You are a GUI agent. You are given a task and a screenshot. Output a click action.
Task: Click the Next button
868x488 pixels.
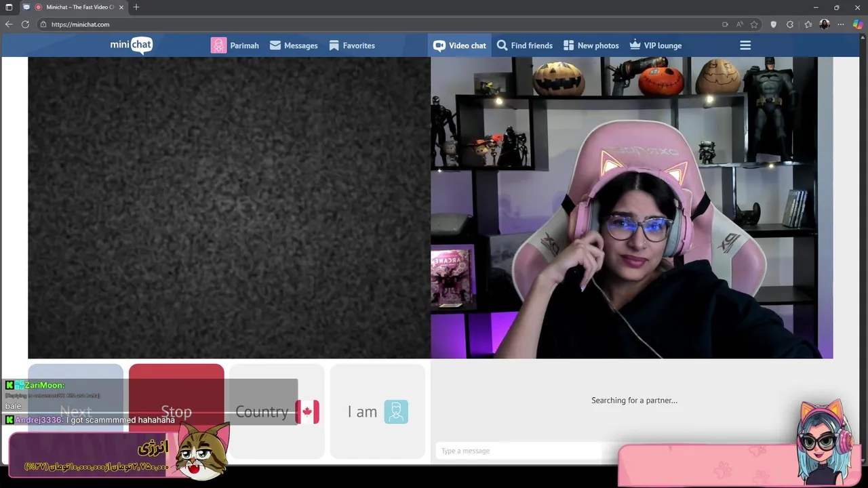pyautogui.click(x=75, y=411)
